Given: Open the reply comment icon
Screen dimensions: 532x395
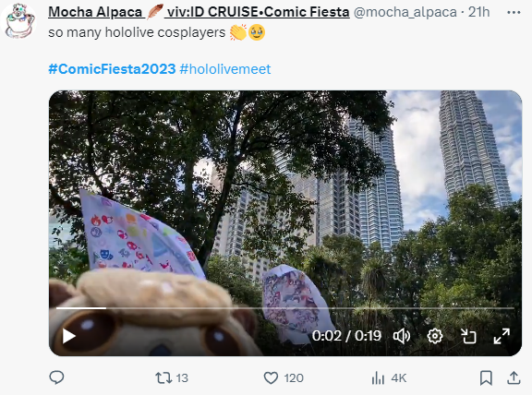Looking at the screenshot, I should [x=56, y=377].
